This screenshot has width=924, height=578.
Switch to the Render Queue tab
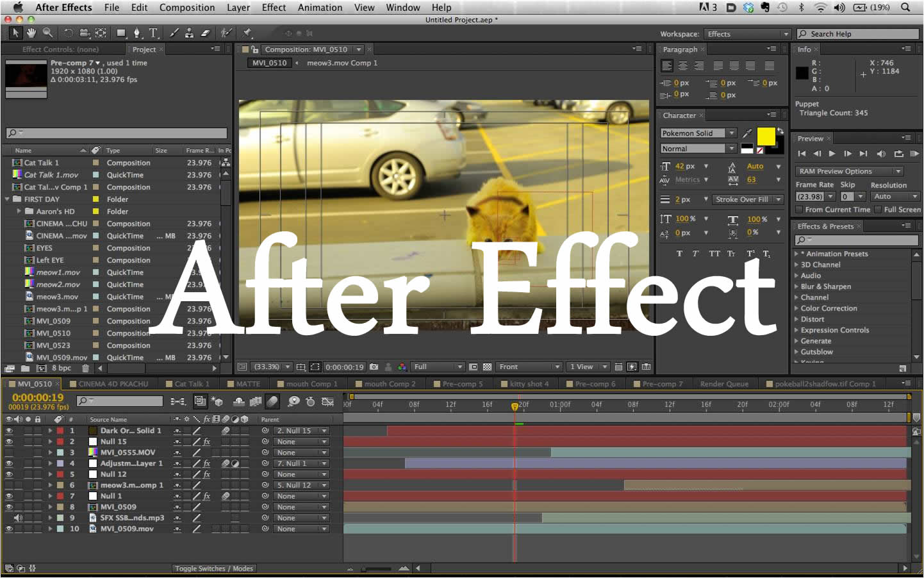pos(724,384)
